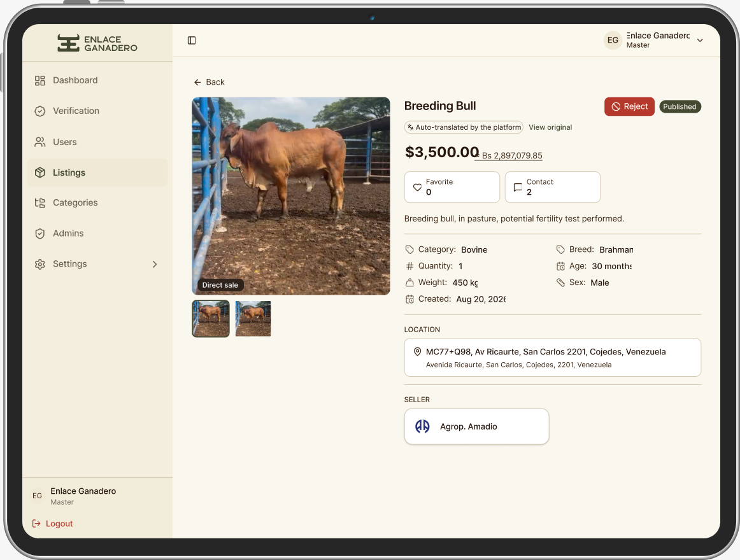This screenshot has height=560, width=740.
Task: Select the second bull thumbnail
Action: click(253, 318)
